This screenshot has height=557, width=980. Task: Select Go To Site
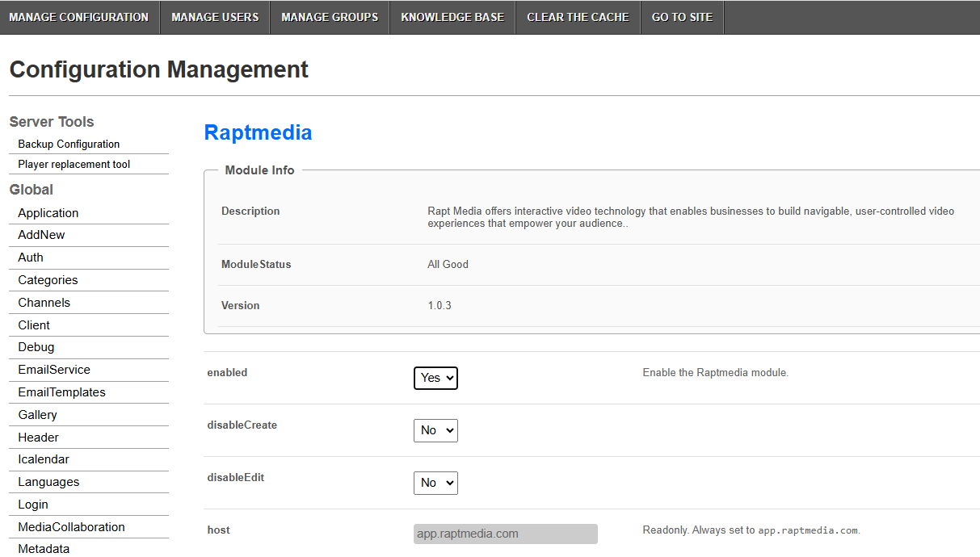[683, 17]
